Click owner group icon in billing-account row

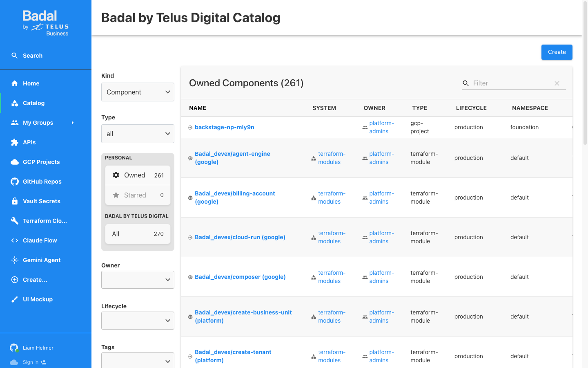point(365,198)
